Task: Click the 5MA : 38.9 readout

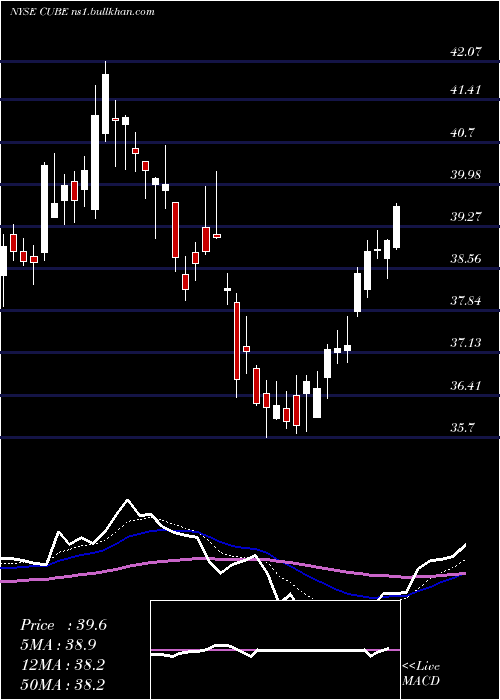Action: 58,645
